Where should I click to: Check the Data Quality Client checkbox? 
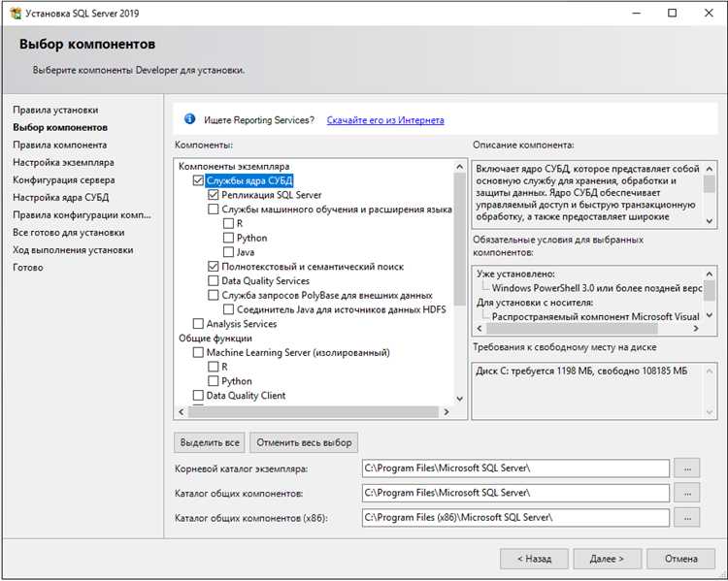[x=198, y=396]
